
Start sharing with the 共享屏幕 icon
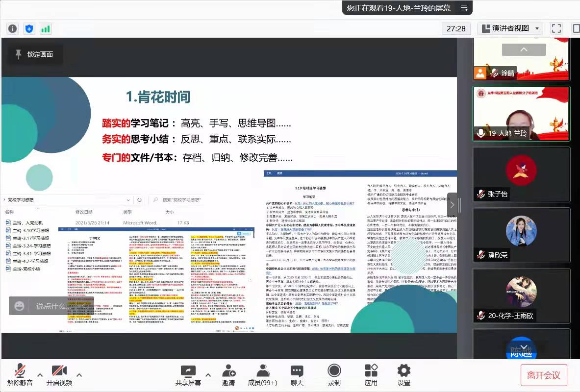[x=188, y=375]
